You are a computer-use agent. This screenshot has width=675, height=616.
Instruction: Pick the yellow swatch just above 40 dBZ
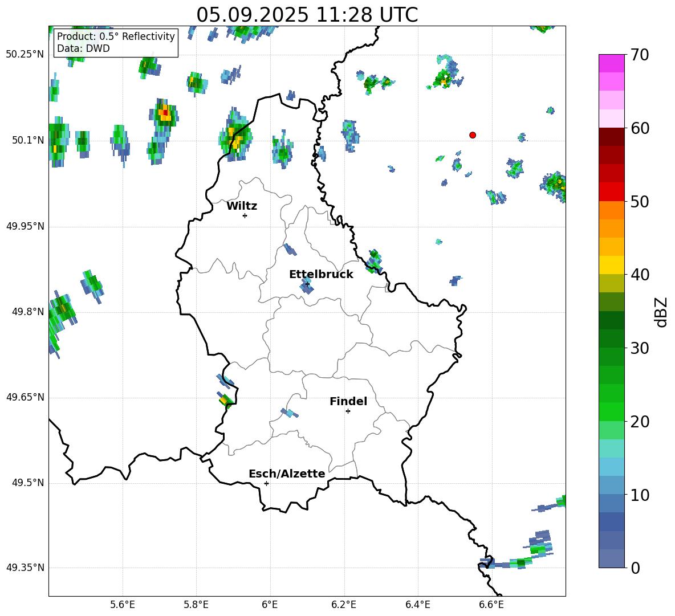612,265
